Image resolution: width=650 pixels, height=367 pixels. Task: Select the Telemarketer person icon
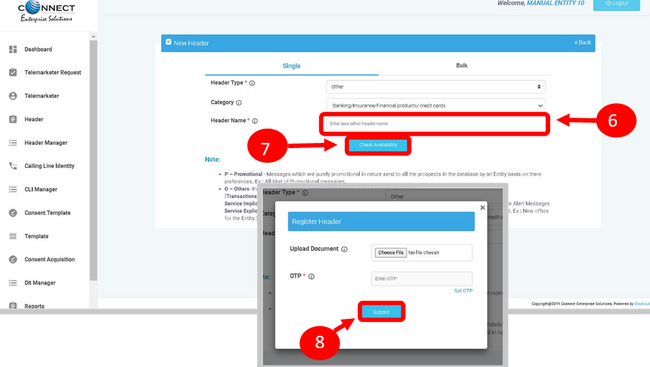(x=13, y=96)
